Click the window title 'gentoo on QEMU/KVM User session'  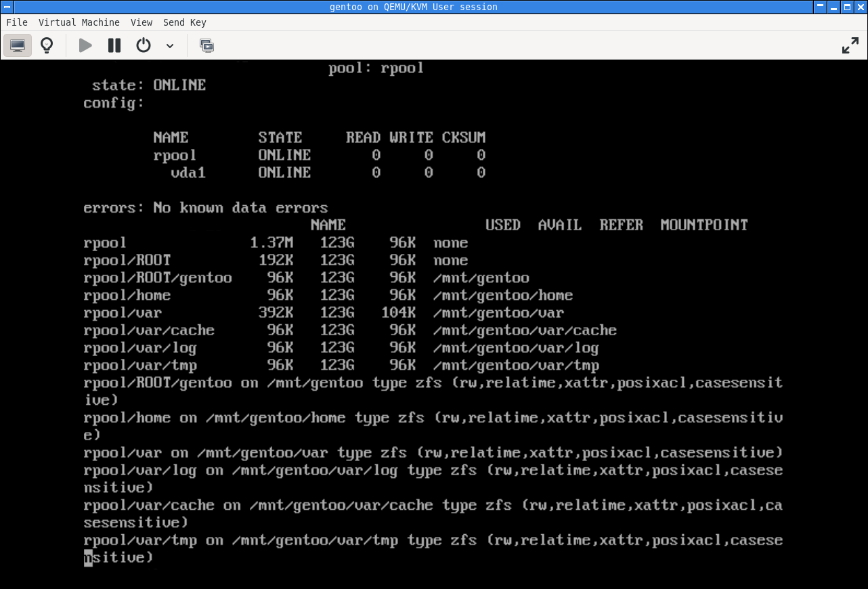(x=413, y=7)
